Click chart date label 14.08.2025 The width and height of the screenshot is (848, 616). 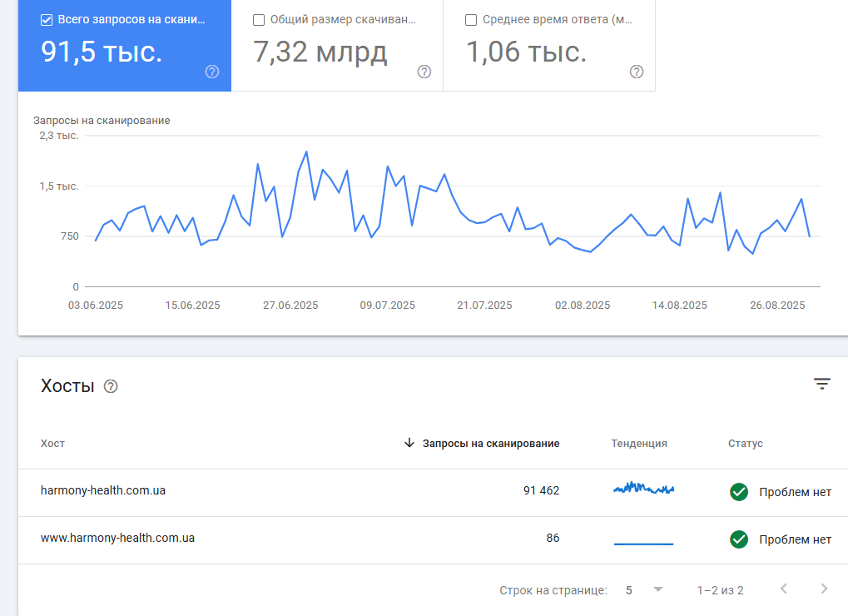click(x=679, y=305)
